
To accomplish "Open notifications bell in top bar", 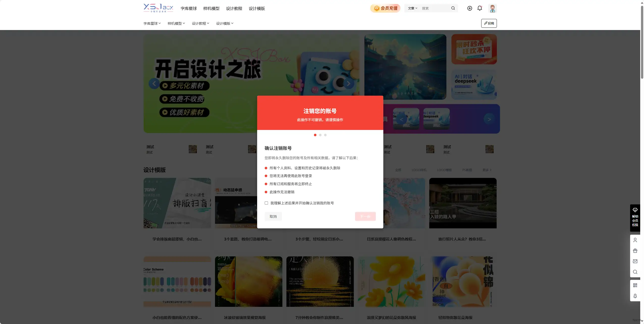I will click(x=479, y=8).
